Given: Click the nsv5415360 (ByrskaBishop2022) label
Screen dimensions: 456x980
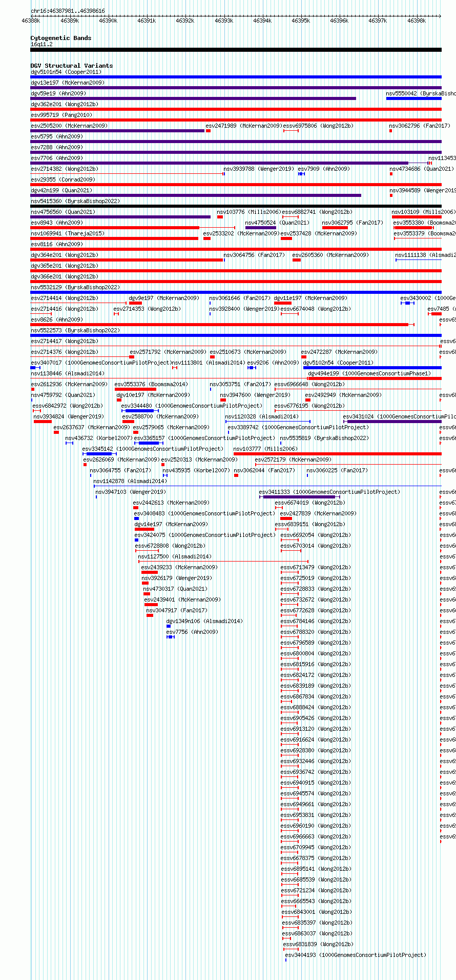Looking at the screenshot, I should click(x=75, y=201).
